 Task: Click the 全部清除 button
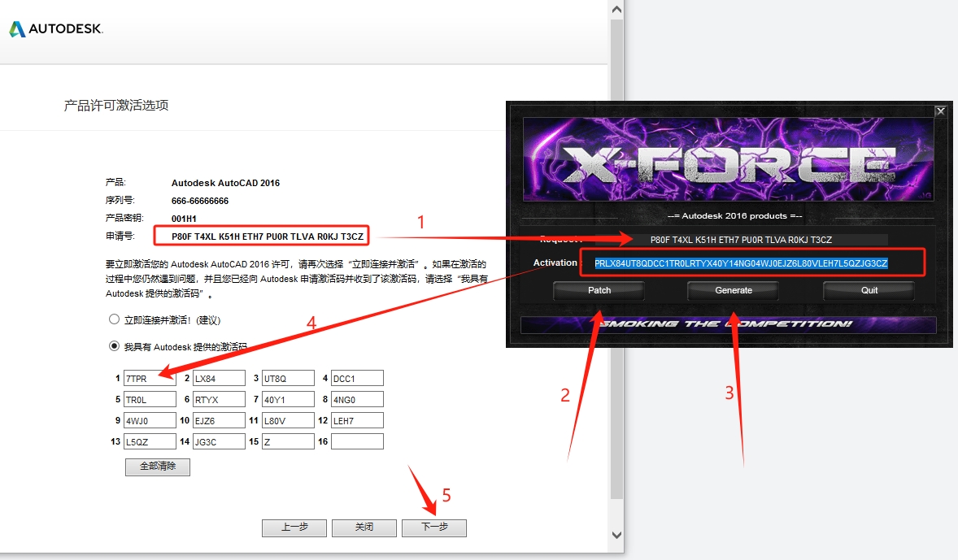pyautogui.click(x=158, y=467)
